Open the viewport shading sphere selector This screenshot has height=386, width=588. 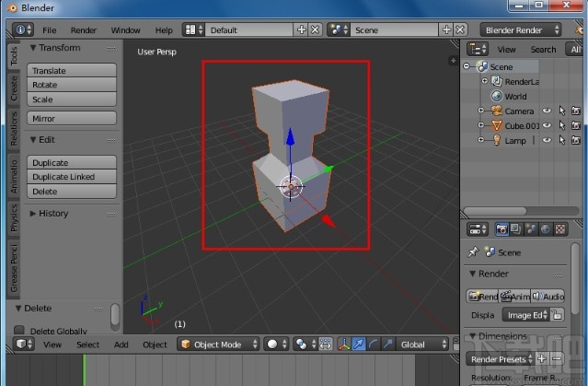[x=276, y=344]
